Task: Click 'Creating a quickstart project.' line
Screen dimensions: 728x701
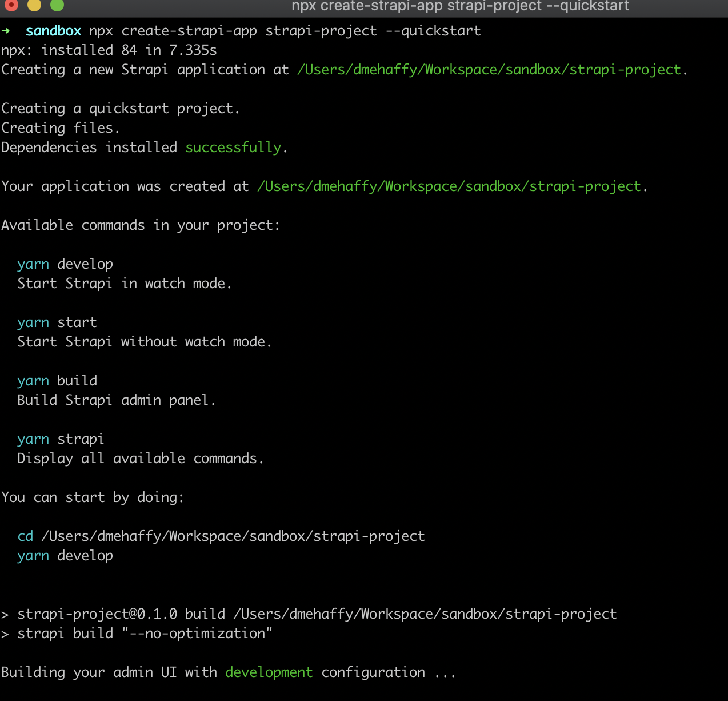Action: (x=121, y=109)
